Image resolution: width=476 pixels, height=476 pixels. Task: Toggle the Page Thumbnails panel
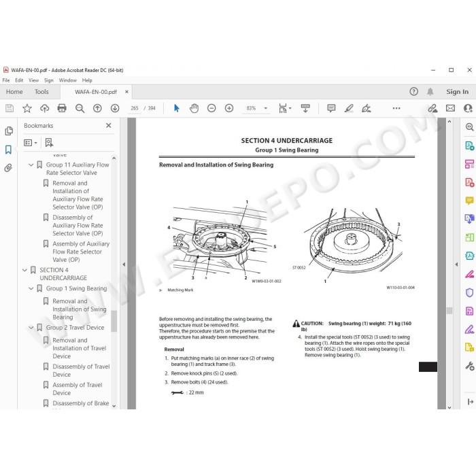8,131
